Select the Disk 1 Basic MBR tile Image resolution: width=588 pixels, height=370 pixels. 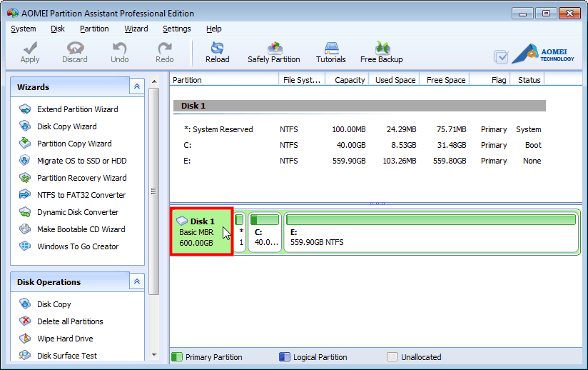(201, 231)
